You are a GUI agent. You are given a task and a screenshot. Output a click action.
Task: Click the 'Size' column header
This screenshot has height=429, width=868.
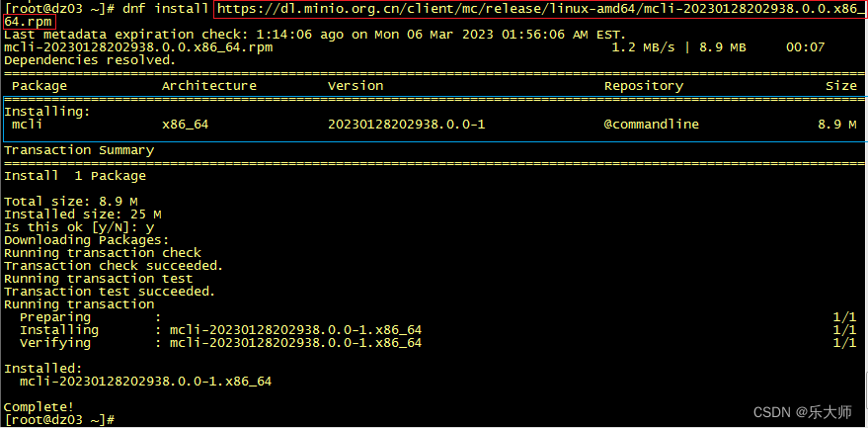pyautogui.click(x=841, y=86)
